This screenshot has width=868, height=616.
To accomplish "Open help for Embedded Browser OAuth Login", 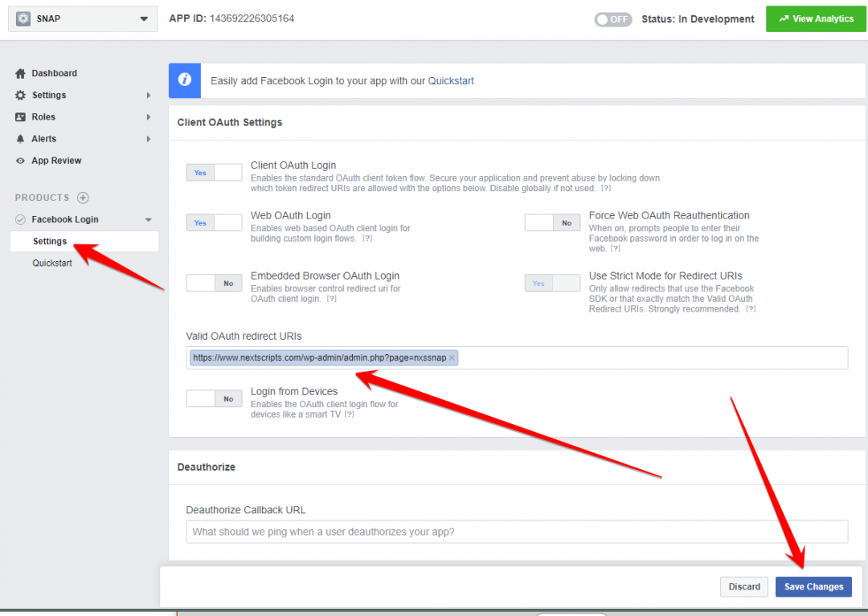I will (331, 299).
